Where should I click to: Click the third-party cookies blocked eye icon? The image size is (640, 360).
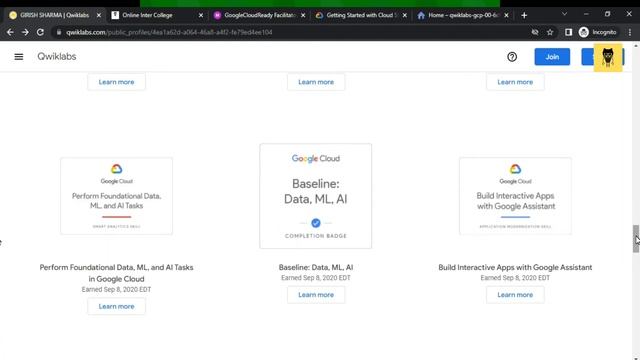coord(535,32)
